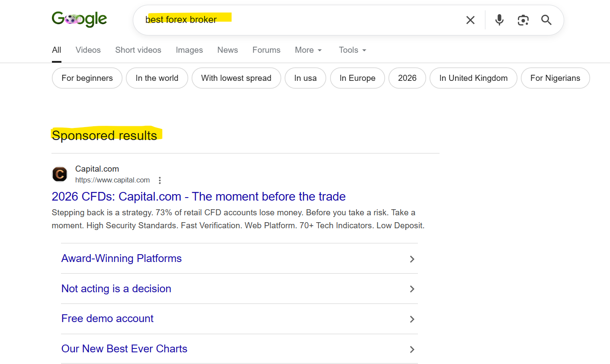Click the Sponsored results heading

point(104,136)
